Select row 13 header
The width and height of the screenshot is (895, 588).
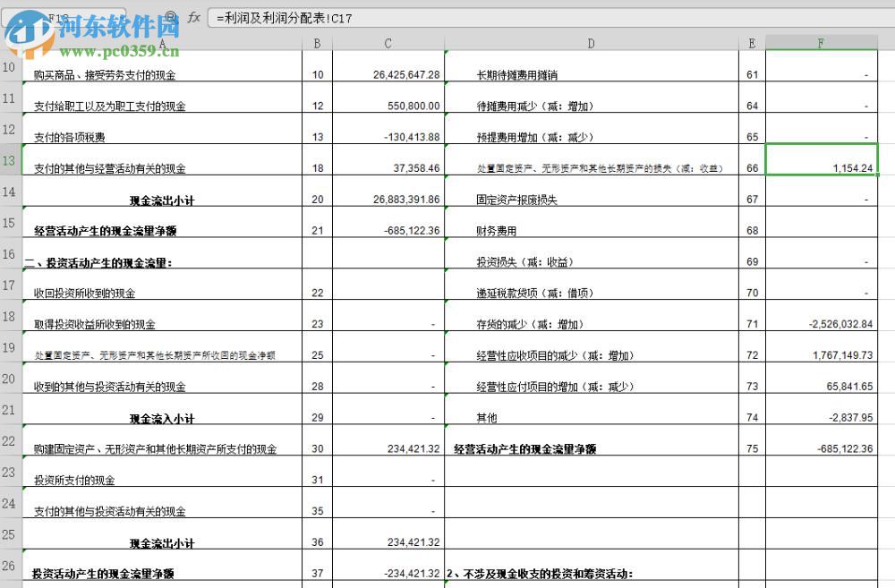tap(9, 161)
